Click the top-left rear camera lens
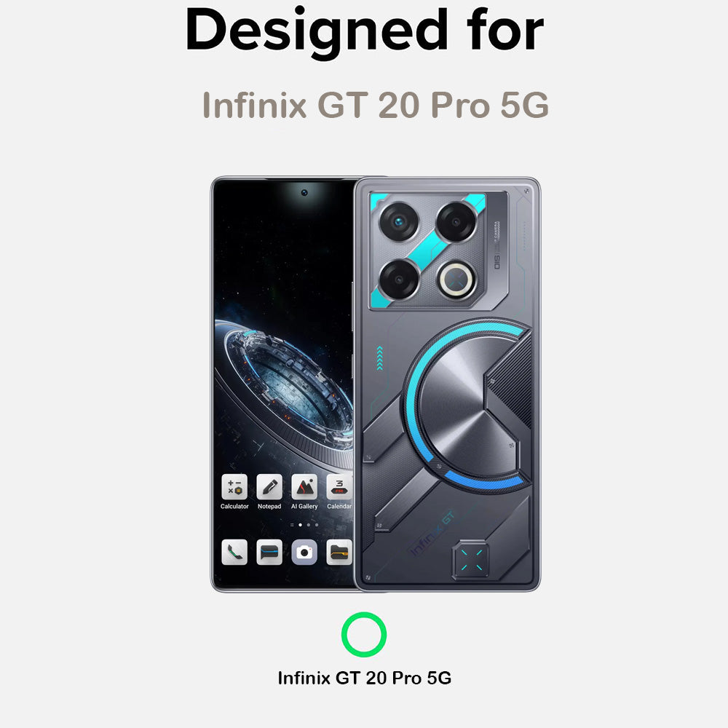 click(399, 222)
